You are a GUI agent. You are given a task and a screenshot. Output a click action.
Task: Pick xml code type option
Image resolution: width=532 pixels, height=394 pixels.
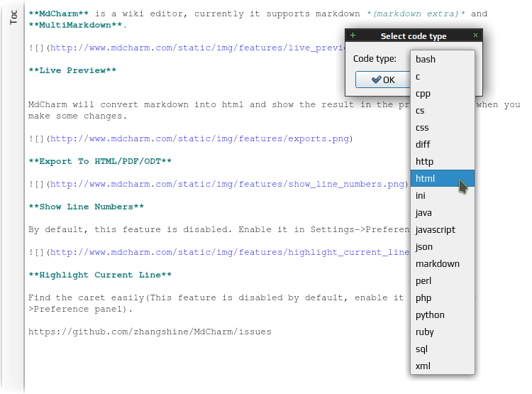(x=443, y=366)
